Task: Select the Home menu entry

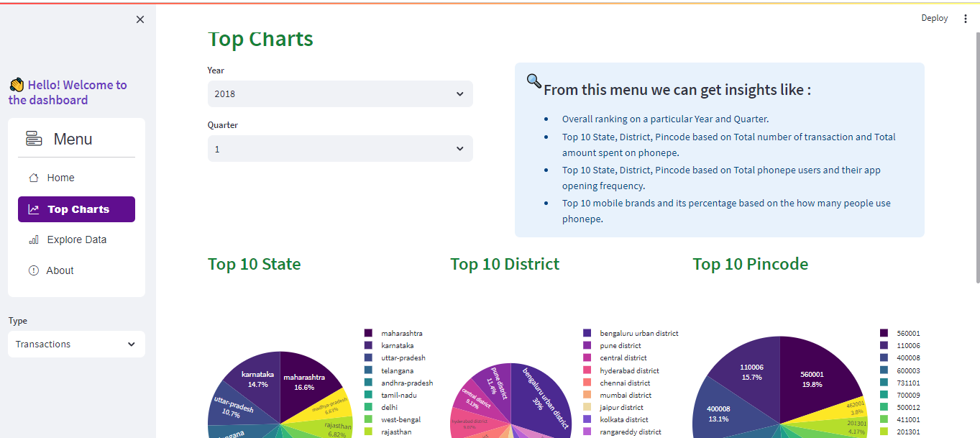Action: click(x=60, y=177)
